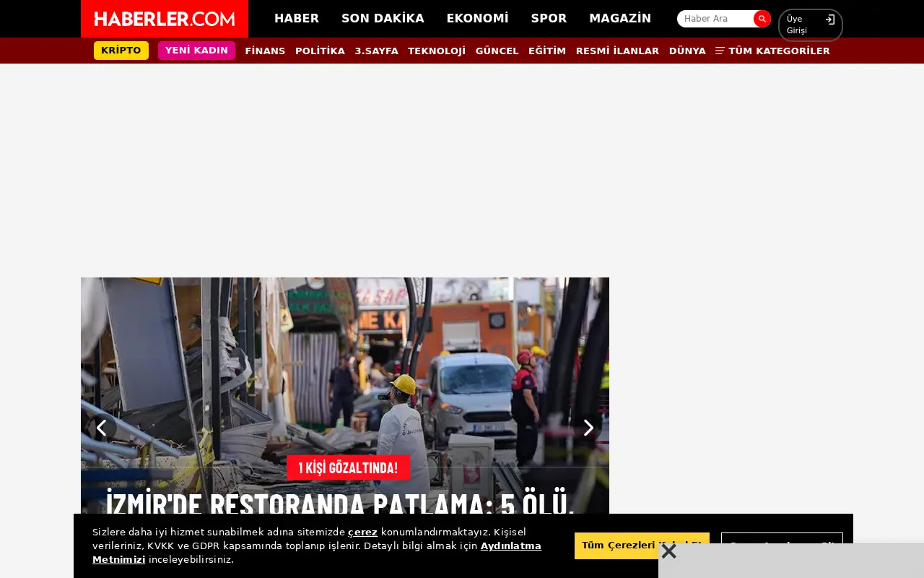The height and width of the screenshot is (578, 924).
Task: Open the FİNANS category
Action: pyautogui.click(x=265, y=51)
